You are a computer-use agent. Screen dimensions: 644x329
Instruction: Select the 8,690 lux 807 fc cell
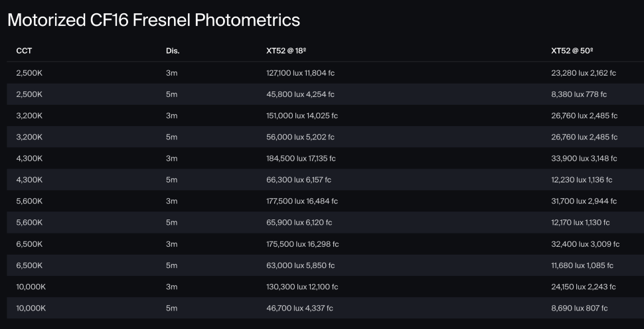(x=580, y=308)
